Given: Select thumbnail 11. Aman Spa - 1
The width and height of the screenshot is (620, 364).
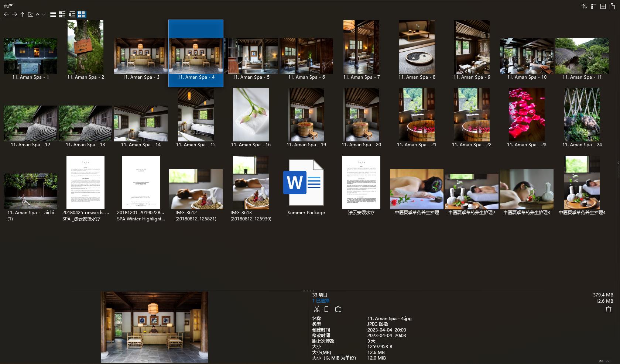Looking at the screenshot, I should 30,56.
